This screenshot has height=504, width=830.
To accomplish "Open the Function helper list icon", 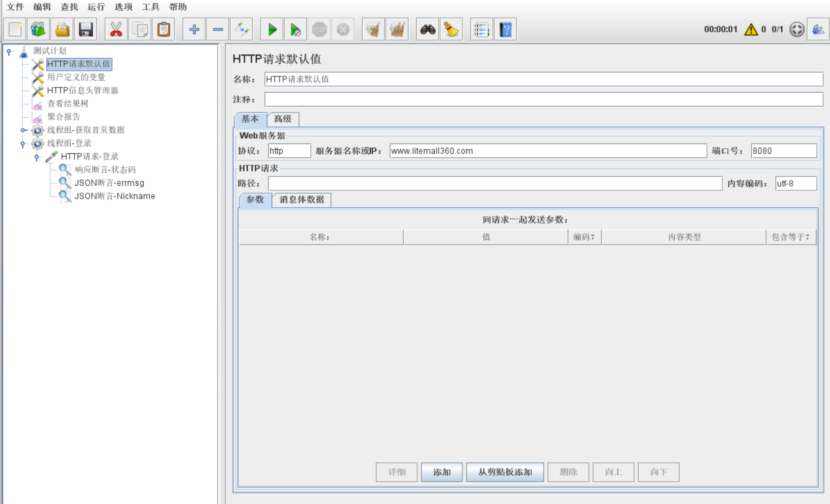I will [x=482, y=30].
